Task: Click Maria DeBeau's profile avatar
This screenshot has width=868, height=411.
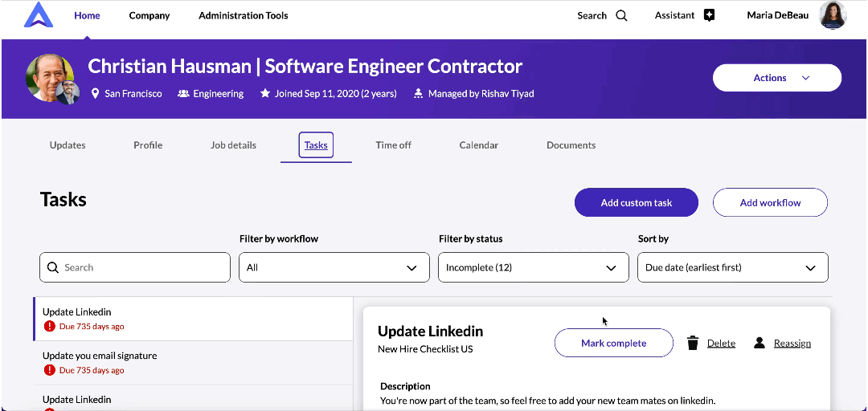Action: click(833, 15)
